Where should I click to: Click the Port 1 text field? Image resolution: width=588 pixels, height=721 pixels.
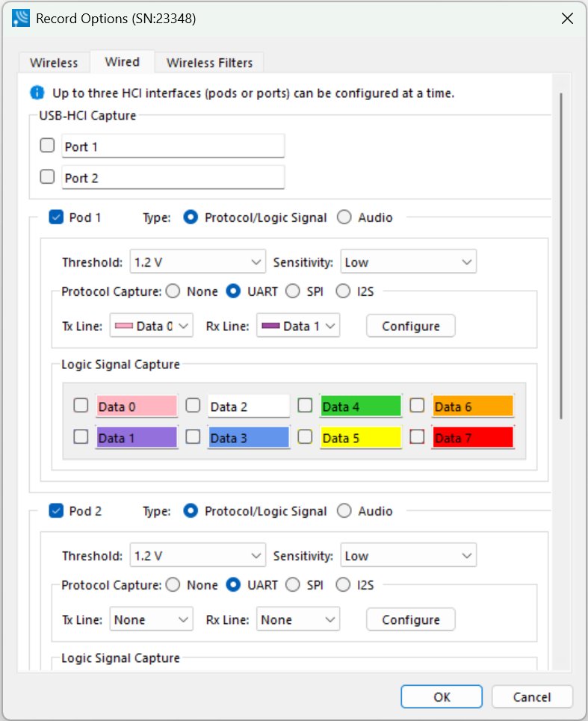point(173,146)
